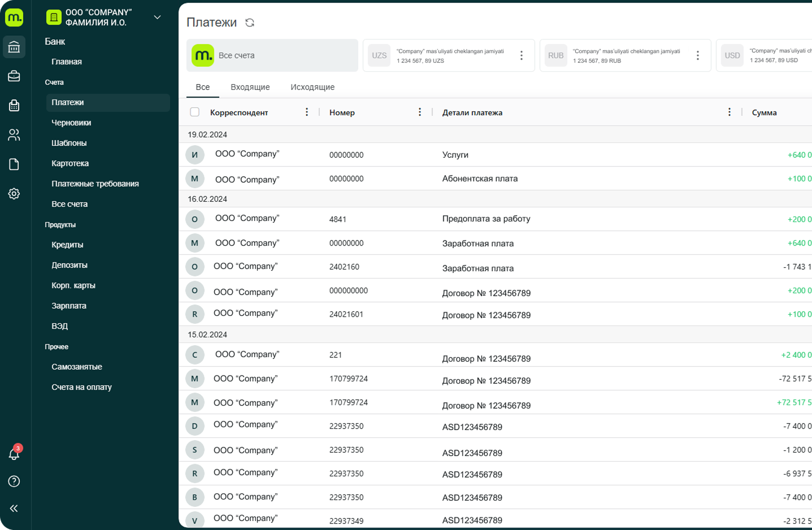Open Корп. карты in the sidebar
812x530 pixels.
[x=73, y=285]
